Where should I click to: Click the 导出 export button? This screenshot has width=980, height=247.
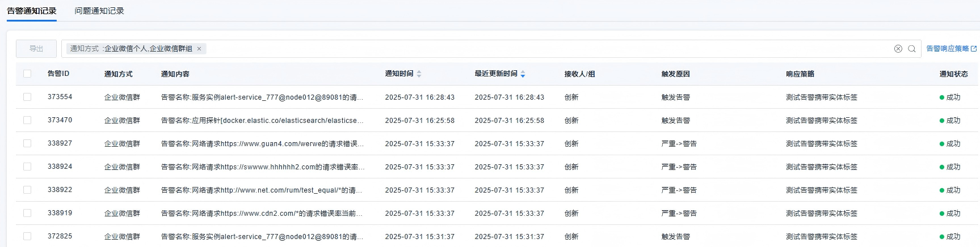coord(36,49)
